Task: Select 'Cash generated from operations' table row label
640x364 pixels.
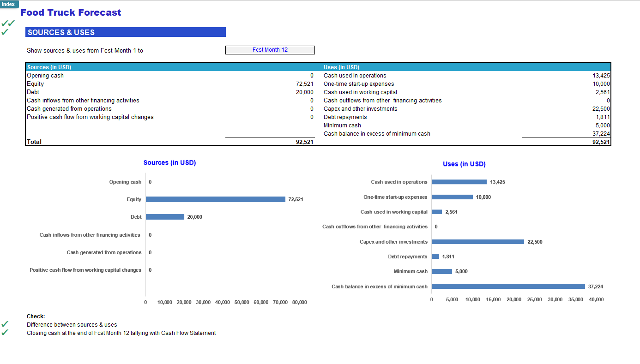Action: [x=69, y=109]
